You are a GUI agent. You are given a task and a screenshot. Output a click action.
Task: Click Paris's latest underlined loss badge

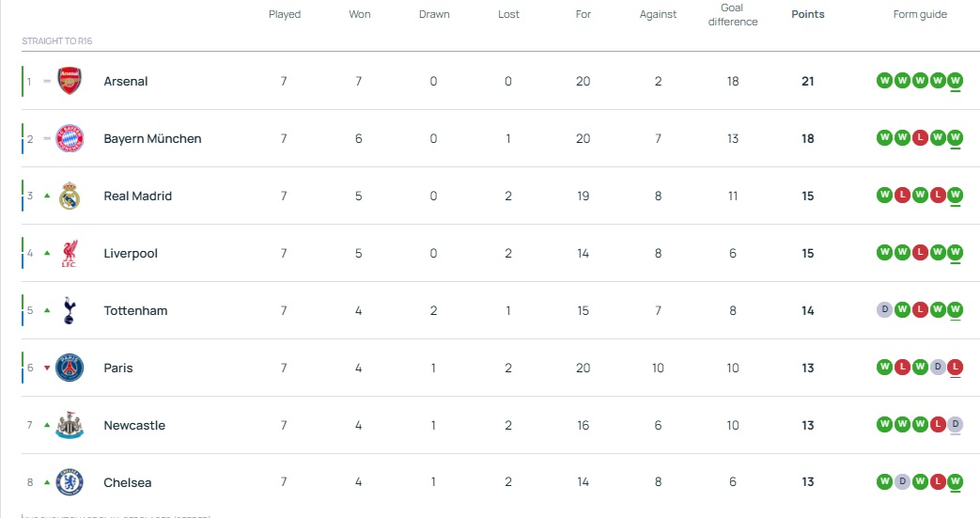pyautogui.click(x=956, y=368)
